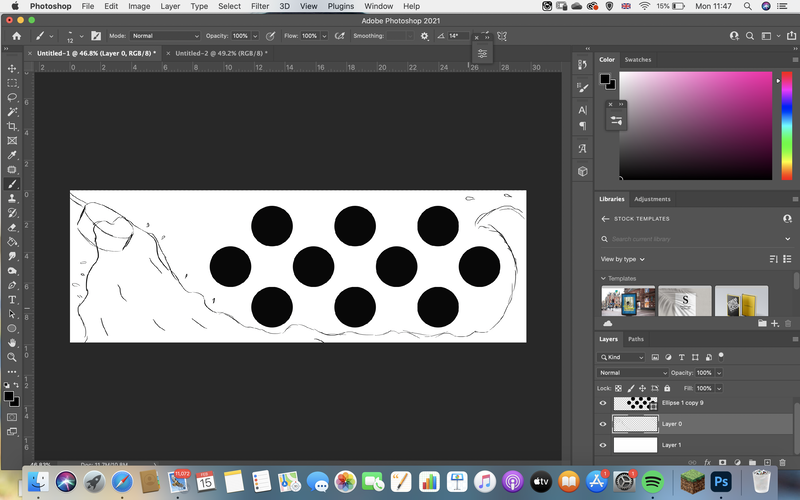The width and height of the screenshot is (800, 500).
Task: Select the Eraser tool
Action: tap(12, 228)
